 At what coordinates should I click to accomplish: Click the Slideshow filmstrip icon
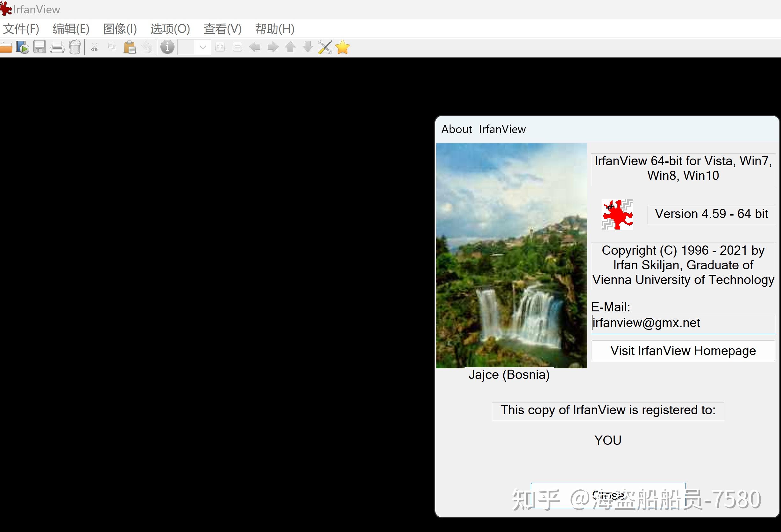tap(22, 47)
